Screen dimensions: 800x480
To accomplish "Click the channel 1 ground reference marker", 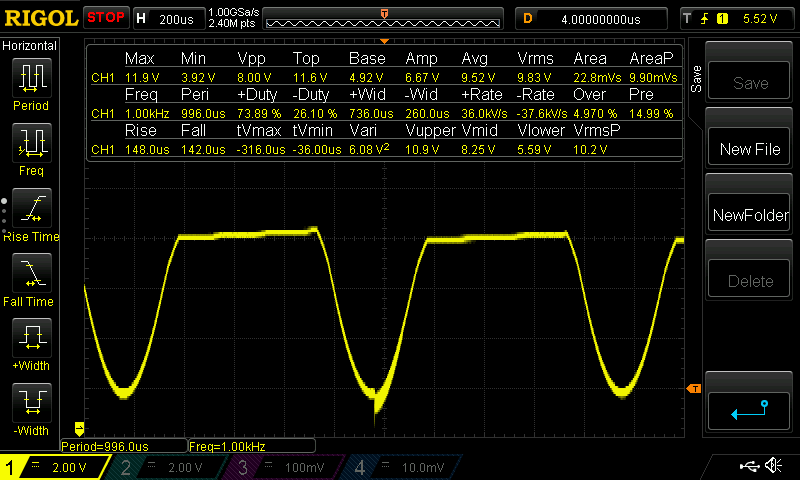I will click(x=79, y=428).
